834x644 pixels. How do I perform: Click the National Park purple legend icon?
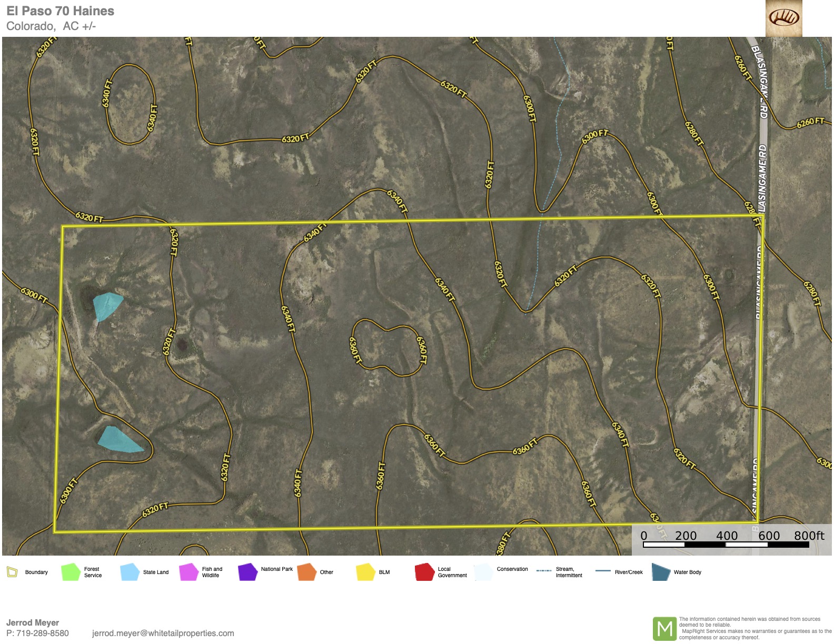click(247, 572)
